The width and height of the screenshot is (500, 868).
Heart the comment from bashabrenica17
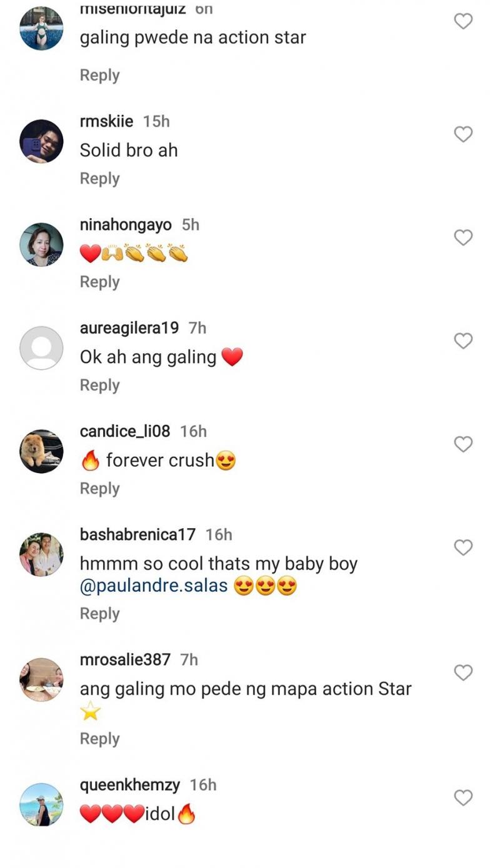point(463,547)
